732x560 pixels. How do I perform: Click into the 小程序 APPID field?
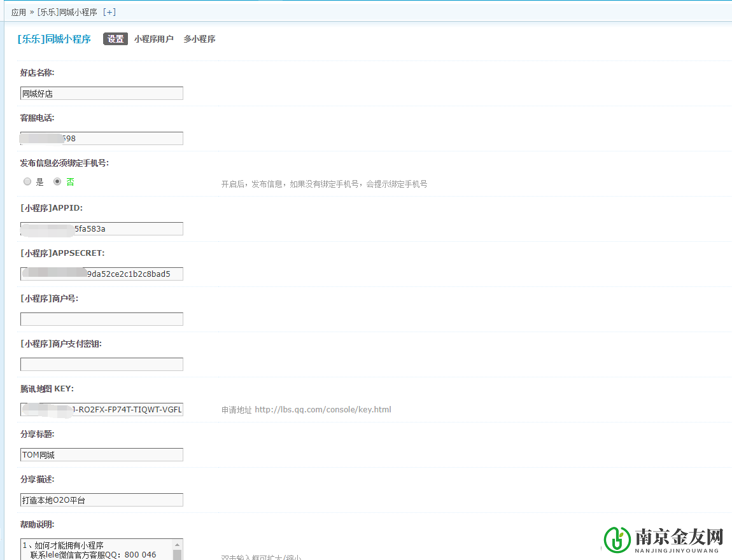(x=102, y=229)
